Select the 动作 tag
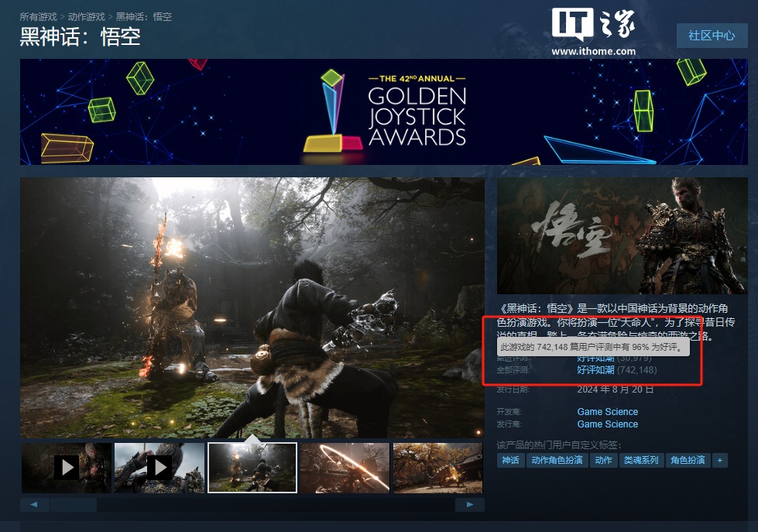Screen dimensions: 758x532 tap(603, 460)
